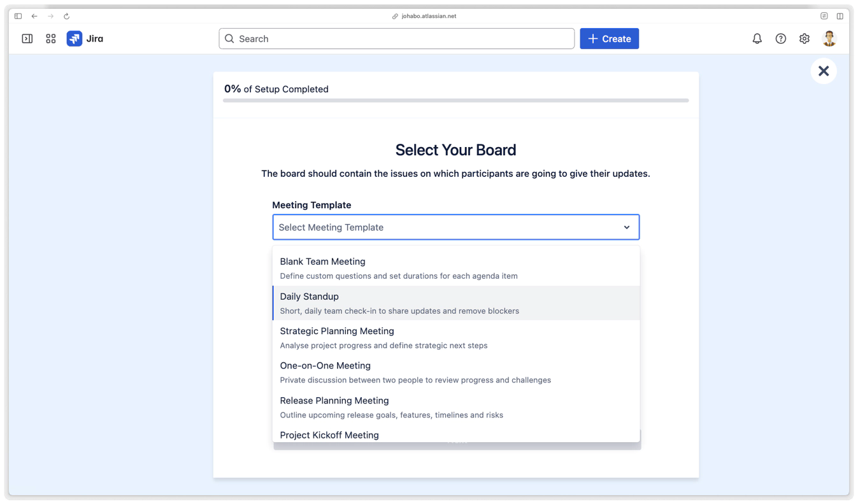
Task: Open the settings gear icon
Action: tap(804, 39)
